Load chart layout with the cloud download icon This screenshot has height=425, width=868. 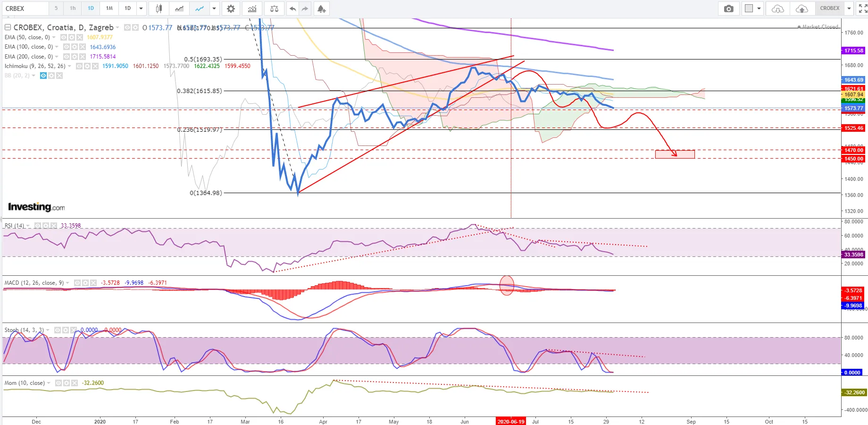(778, 8)
